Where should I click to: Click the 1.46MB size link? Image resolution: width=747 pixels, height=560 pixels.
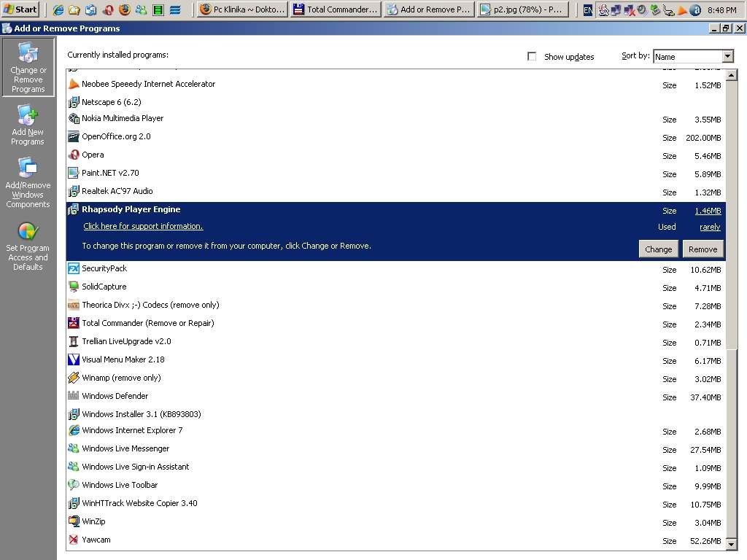[708, 211]
